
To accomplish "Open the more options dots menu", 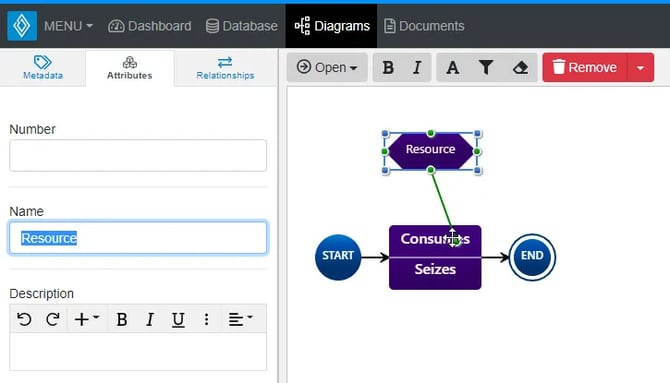I will coord(206,319).
